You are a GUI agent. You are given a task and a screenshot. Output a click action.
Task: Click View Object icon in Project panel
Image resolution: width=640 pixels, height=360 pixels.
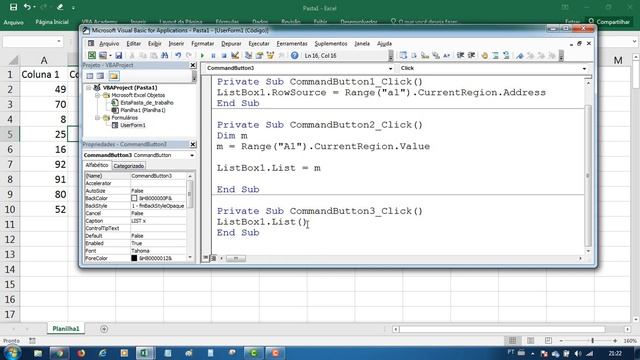click(100, 76)
